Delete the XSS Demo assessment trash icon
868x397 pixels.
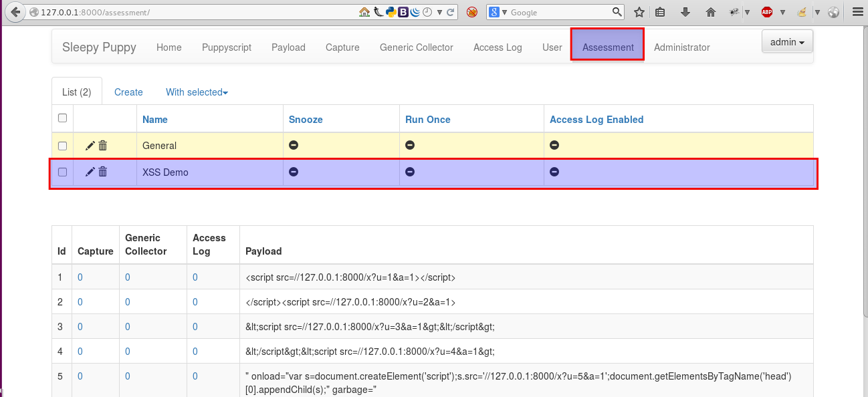tap(103, 172)
